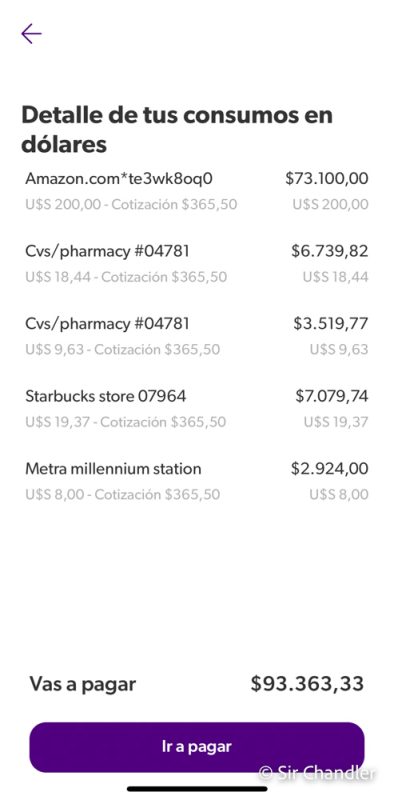Click the U$S 200,00 right-side amount
Screen dimensions: 394x800
330,205
